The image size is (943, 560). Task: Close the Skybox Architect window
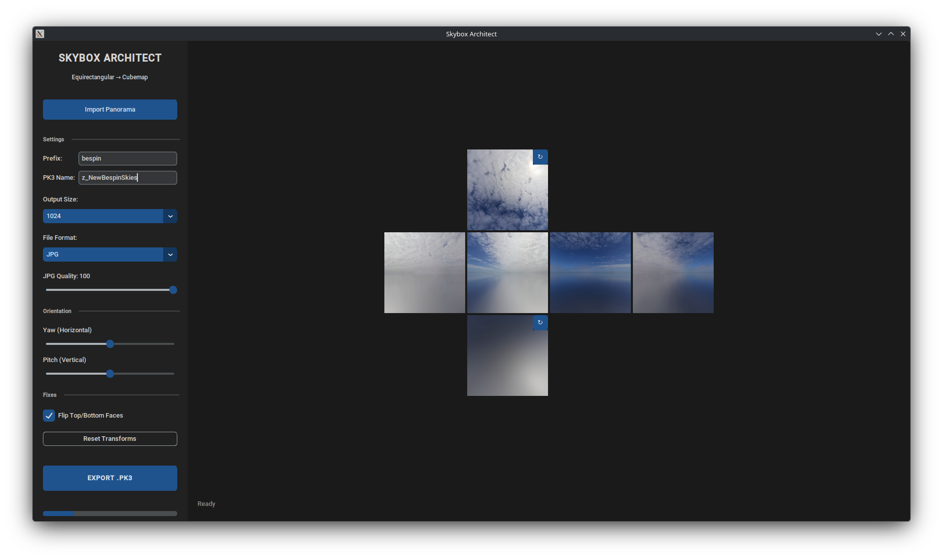point(903,34)
